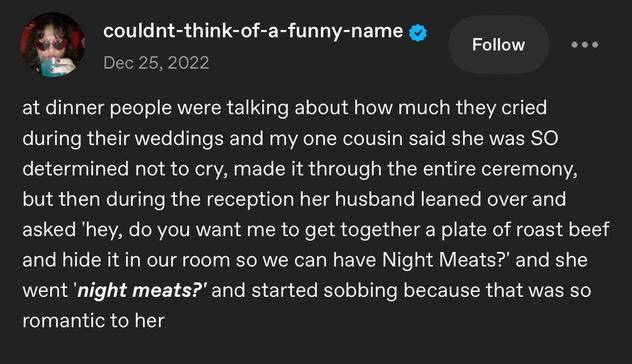Screen dimensions: 632x364
Task: Open the Dec 25, 2022 post permalink
Action: coord(156,63)
